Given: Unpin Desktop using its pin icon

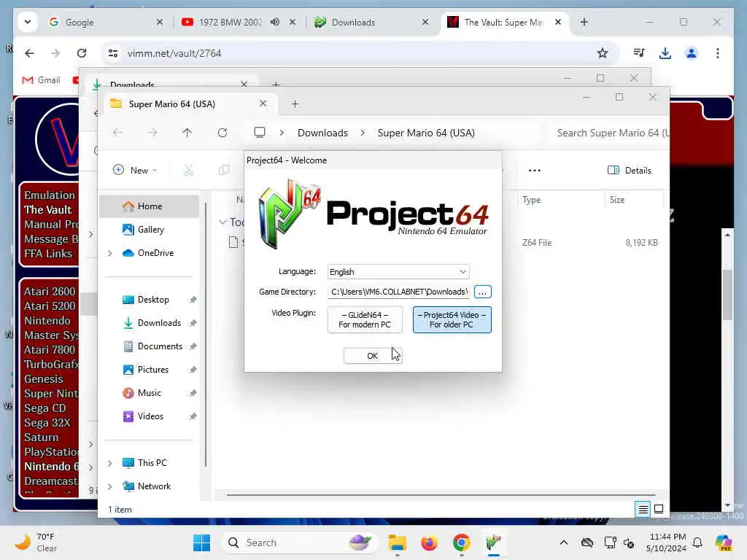Looking at the screenshot, I should [x=193, y=300].
